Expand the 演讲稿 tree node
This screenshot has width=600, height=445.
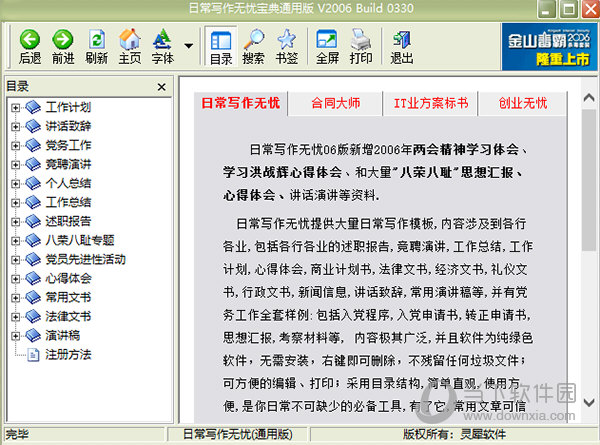click(15, 336)
